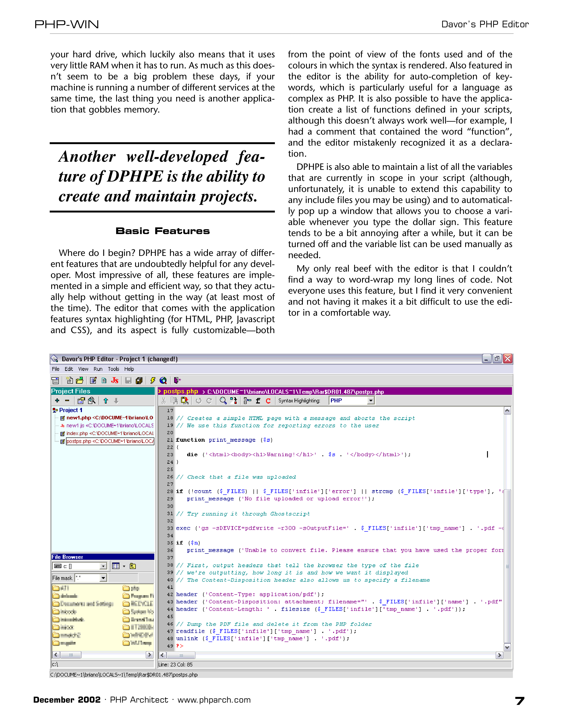This screenshot has height=728, width=563.
Task: Go up one folder in File Browser
Action: tap(133, 566)
